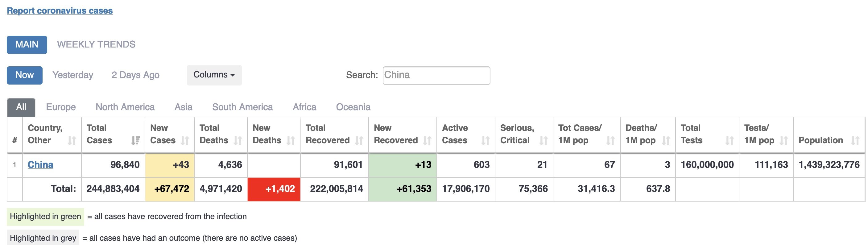Open the China country link
The height and width of the screenshot is (245, 868).
pyautogui.click(x=40, y=165)
